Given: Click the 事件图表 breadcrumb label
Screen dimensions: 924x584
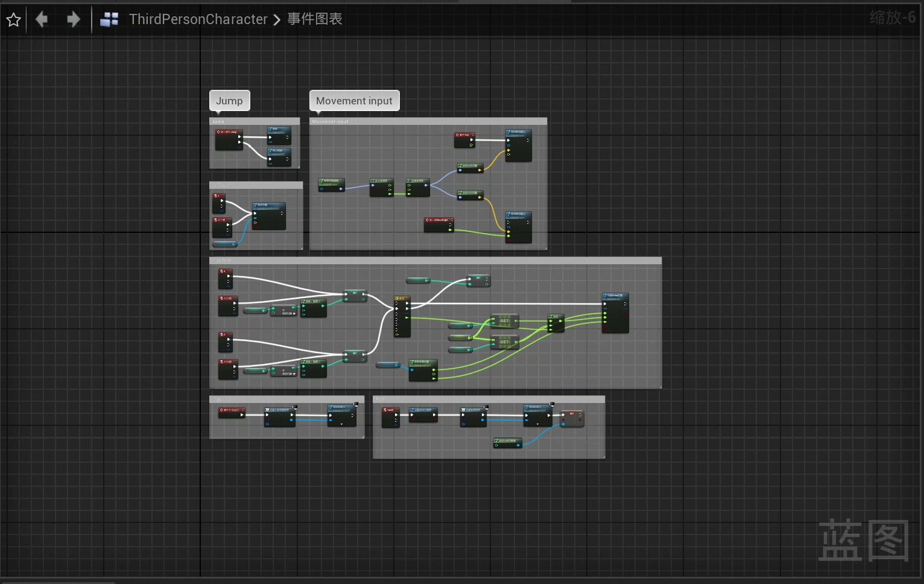Looking at the screenshot, I should (314, 19).
